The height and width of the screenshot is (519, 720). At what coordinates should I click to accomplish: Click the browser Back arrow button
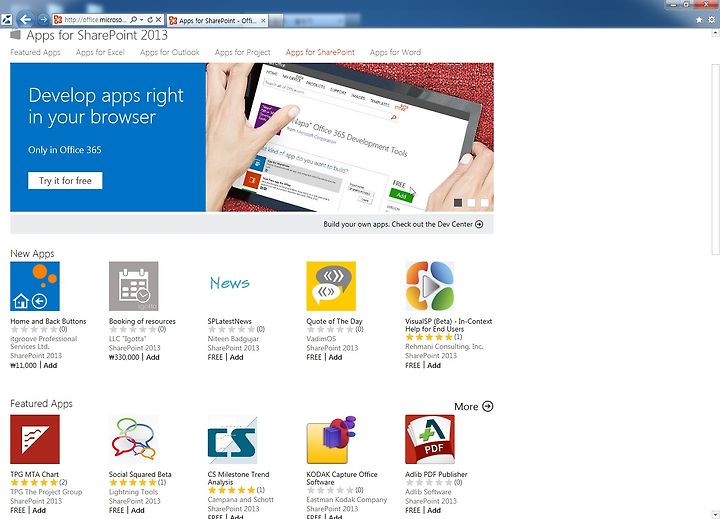pyautogui.click(x=25, y=19)
